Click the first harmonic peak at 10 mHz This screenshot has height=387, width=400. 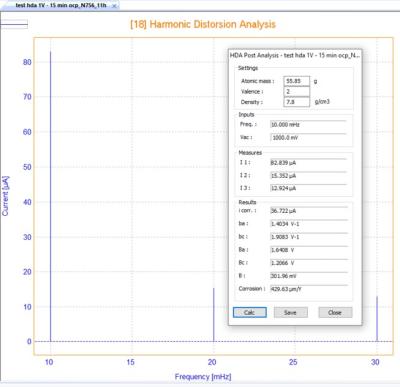coord(50,196)
